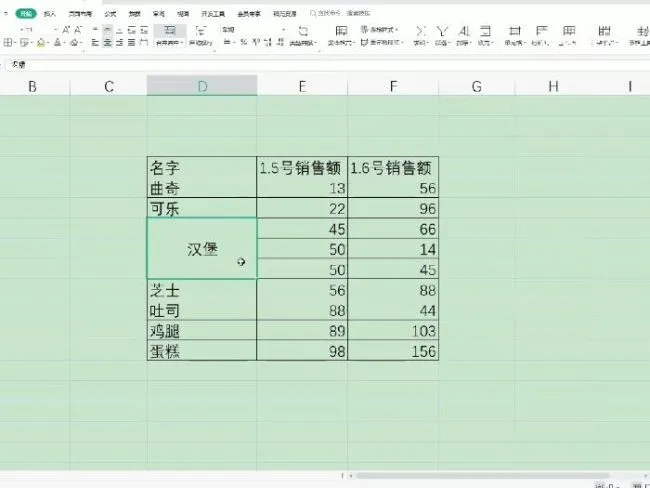Apply thousands separator style
The height and width of the screenshot is (488, 650).
click(x=256, y=42)
